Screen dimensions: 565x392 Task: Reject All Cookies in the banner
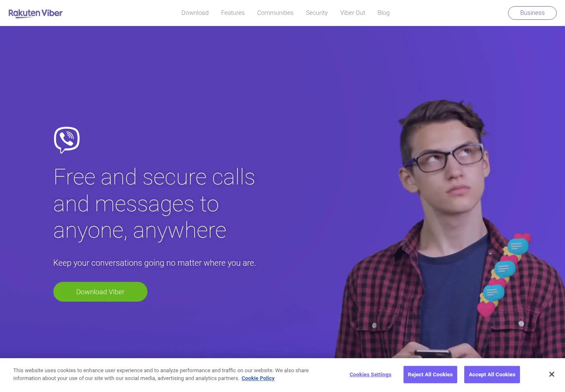click(430, 375)
